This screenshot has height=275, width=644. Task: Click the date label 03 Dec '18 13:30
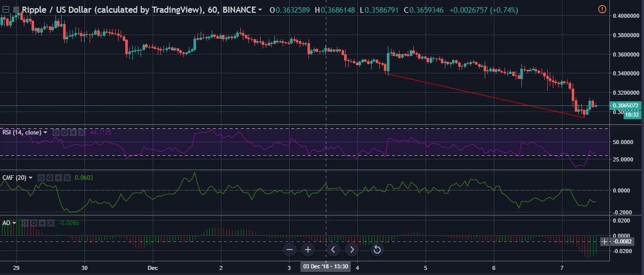[x=325, y=267]
